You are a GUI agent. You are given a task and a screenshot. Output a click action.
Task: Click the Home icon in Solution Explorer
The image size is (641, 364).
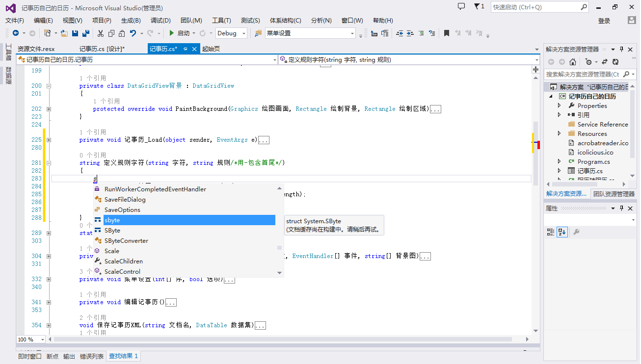tap(572, 62)
